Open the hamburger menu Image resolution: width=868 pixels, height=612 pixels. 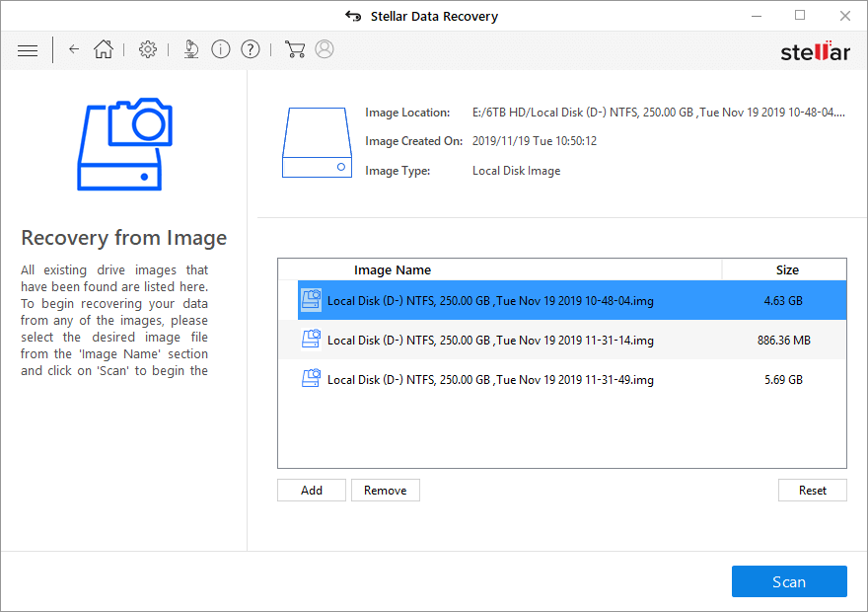pyautogui.click(x=28, y=51)
